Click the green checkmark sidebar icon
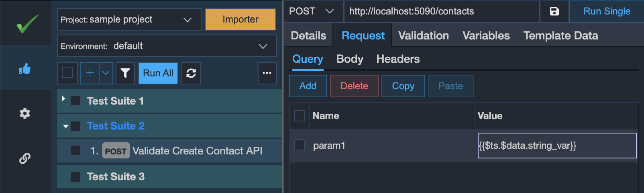 pos(28,24)
